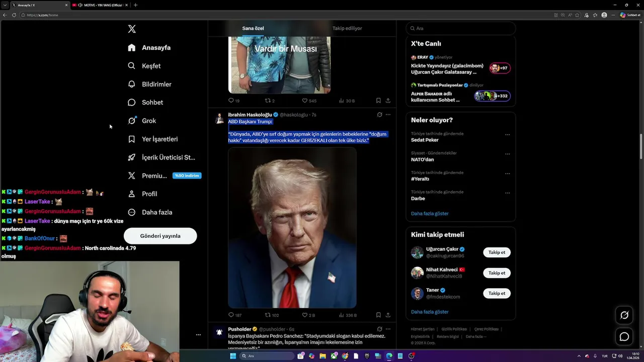Screen dimensions: 644x362
Task: Open more options beside webcam overlay
Action: [198, 335]
